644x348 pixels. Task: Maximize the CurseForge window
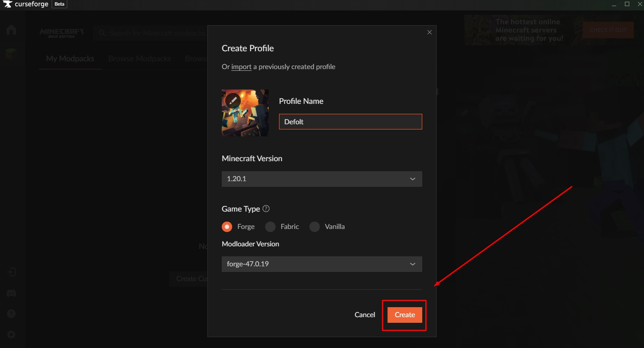(627, 4)
